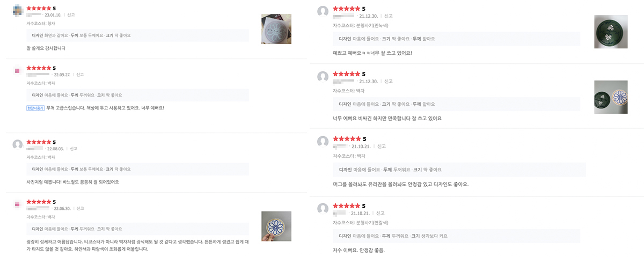Click the pink profile icon on the 22.09.27 review
Image resolution: width=644 pixels, height=257 pixels.
[17, 70]
